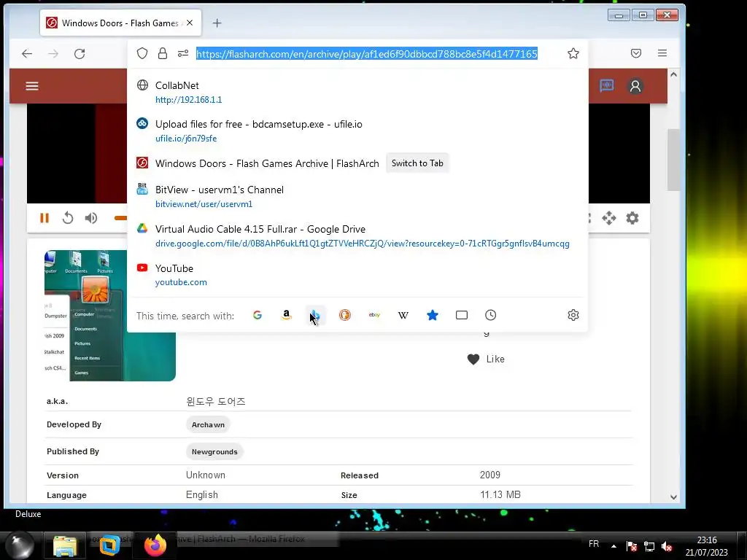Search with Bing this time

tap(315, 315)
